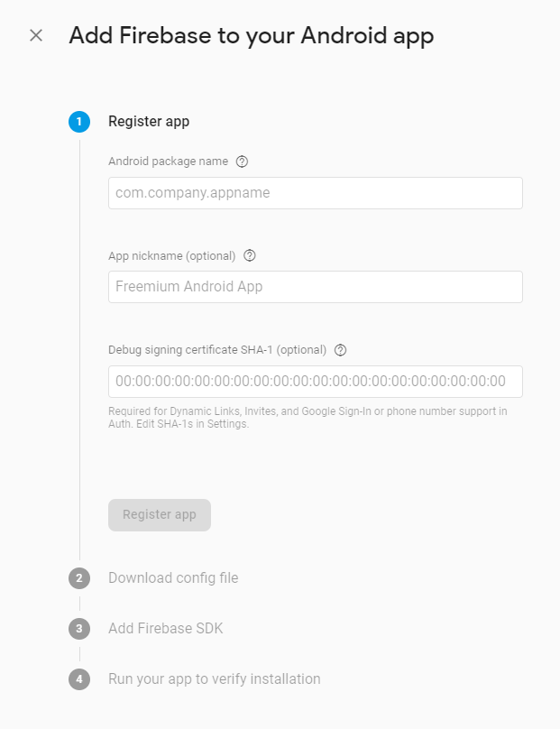Click the Edit SHA-1s in Settings hint text

[192, 424]
